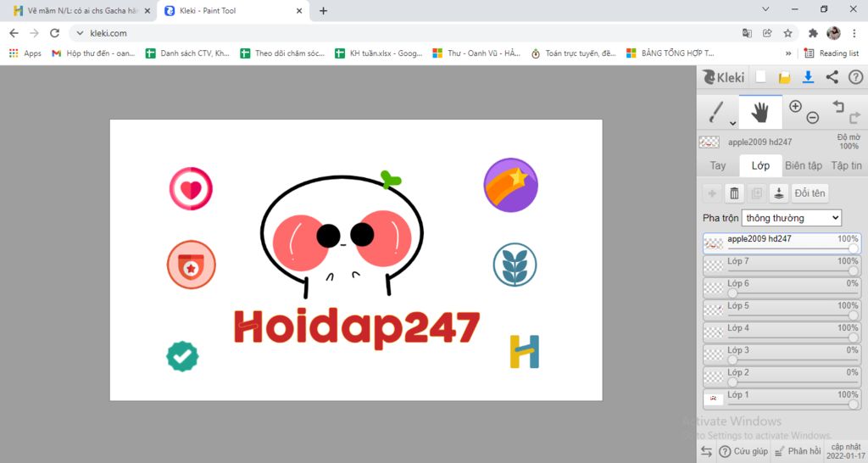Click the Phản hồi feedback button
868x463 pixels.
click(x=798, y=451)
